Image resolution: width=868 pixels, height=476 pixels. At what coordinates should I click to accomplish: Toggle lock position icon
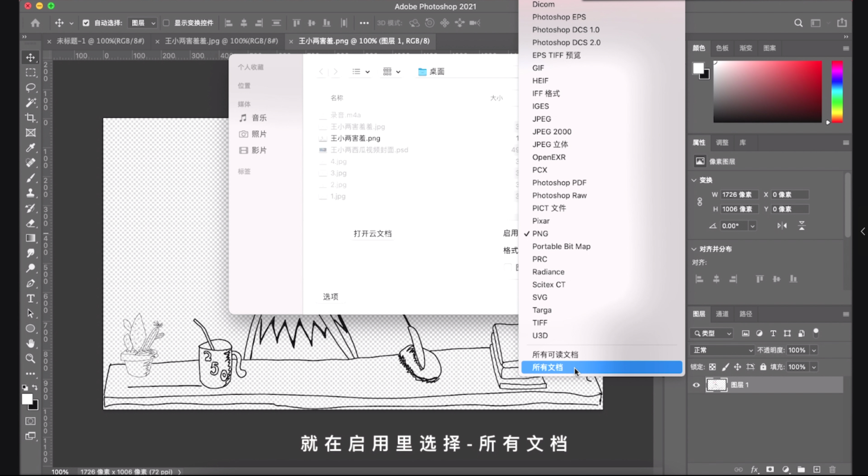point(737,367)
